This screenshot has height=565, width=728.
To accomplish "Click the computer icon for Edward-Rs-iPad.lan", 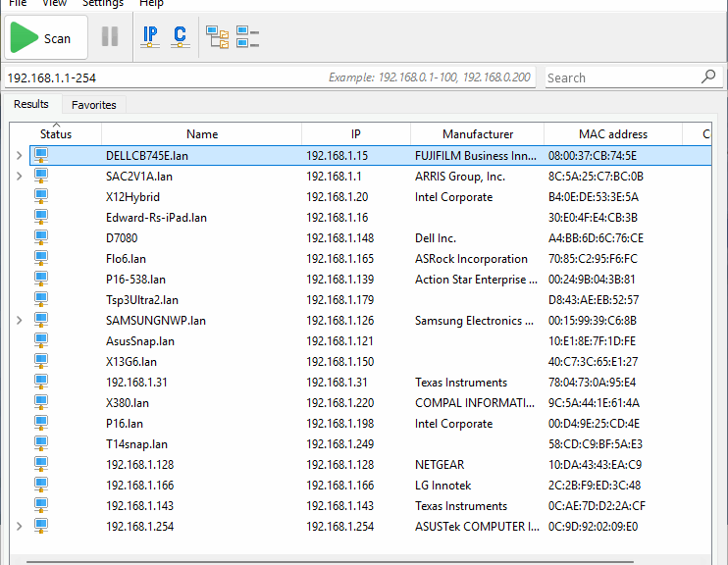I will point(41,217).
